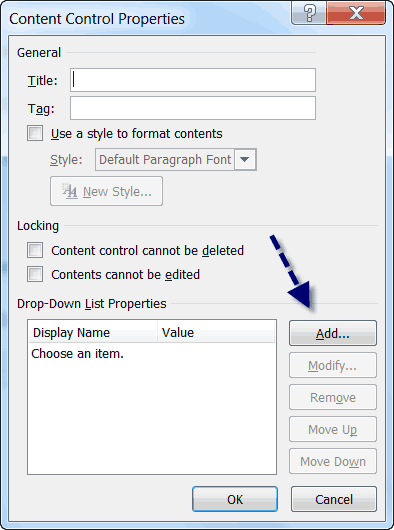Screen dimensions: 394x530
Task: Click the Cancel button
Action: [x=334, y=499]
